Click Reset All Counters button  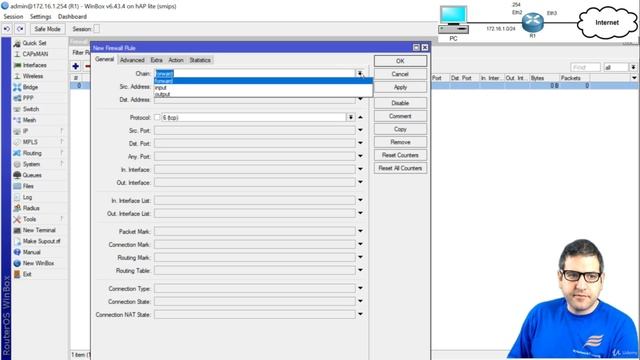click(400, 169)
